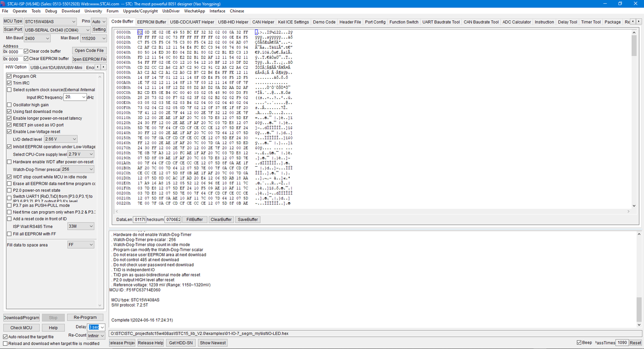Viewport: 644px width, 349px height.
Task: Open the File menu
Action: pos(6,11)
